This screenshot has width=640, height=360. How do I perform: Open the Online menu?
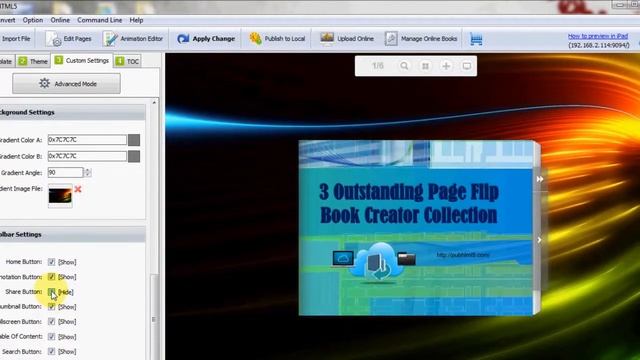point(60,20)
